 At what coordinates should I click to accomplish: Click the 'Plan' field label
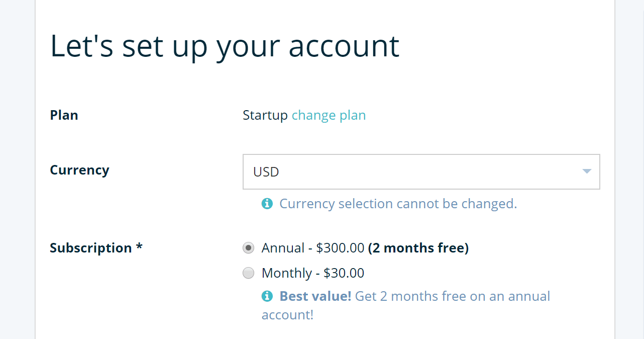64,115
